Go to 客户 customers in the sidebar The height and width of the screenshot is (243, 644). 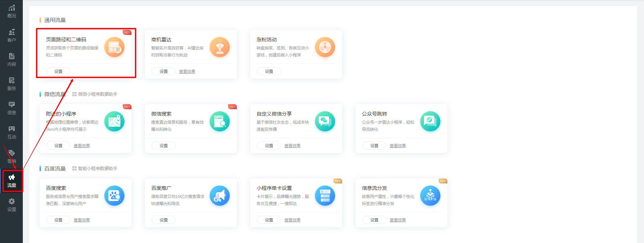click(x=12, y=35)
